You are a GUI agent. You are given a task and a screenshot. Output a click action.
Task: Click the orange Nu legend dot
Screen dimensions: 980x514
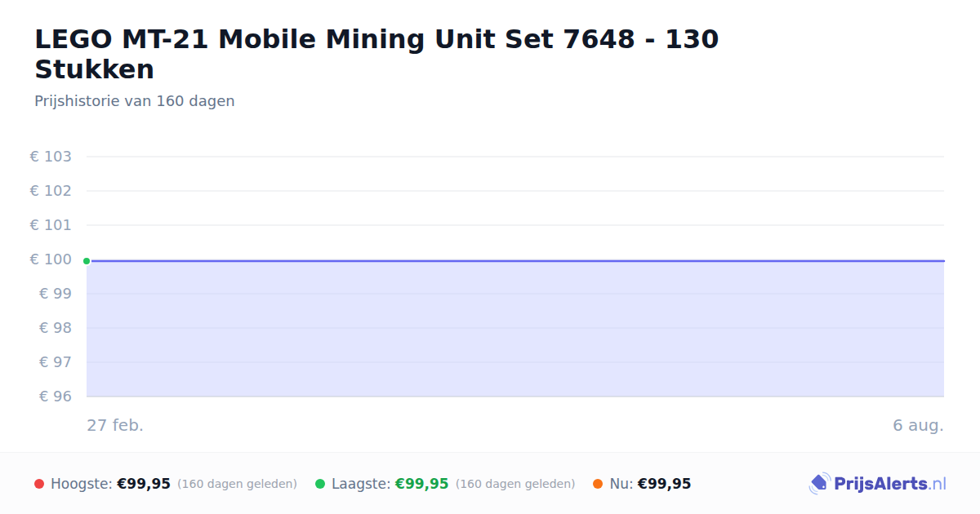click(x=598, y=484)
